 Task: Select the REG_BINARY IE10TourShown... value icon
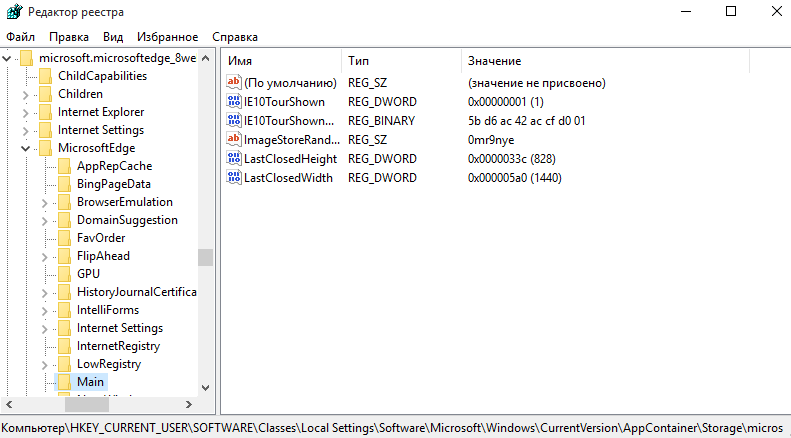[235, 122]
